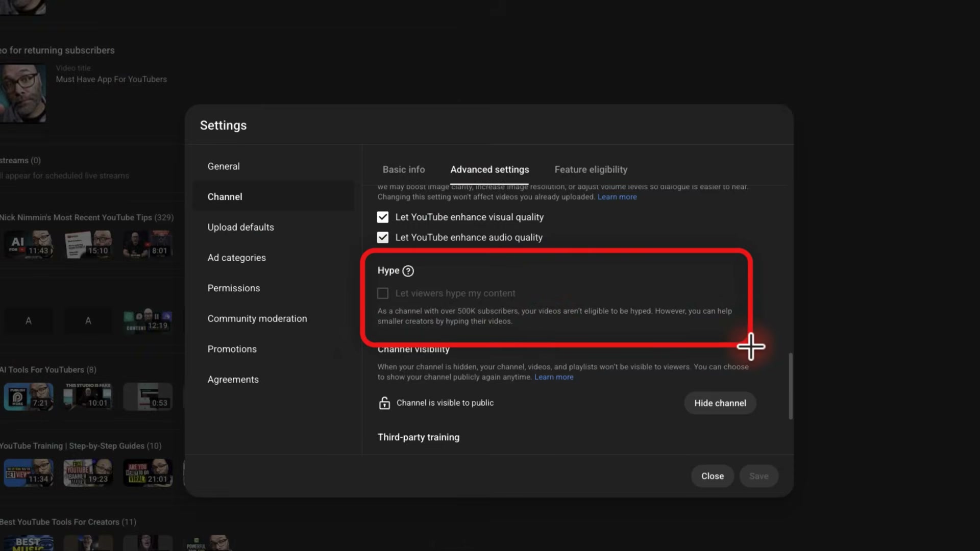
Task: Open the 21:01 viral video thumbnail
Action: [148, 472]
